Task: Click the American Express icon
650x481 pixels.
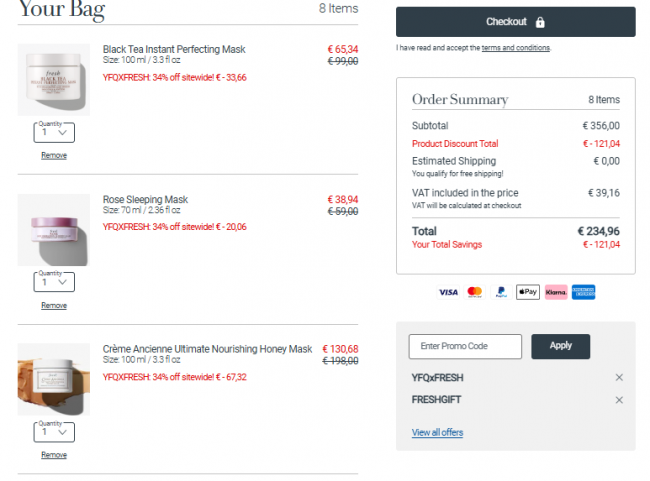Action: tap(583, 292)
